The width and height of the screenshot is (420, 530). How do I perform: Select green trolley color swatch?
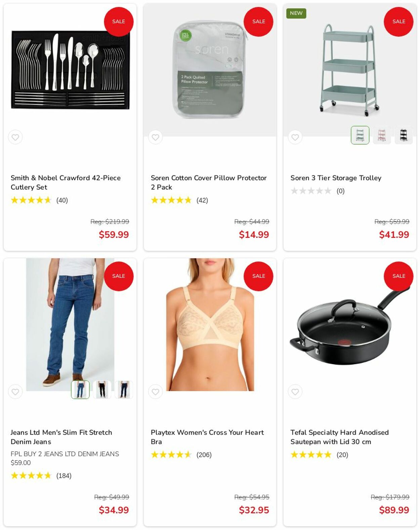[x=360, y=135]
